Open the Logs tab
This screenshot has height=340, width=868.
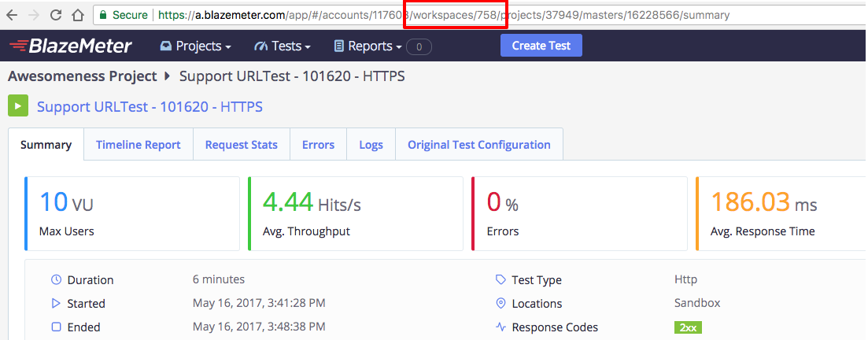tap(371, 145)
